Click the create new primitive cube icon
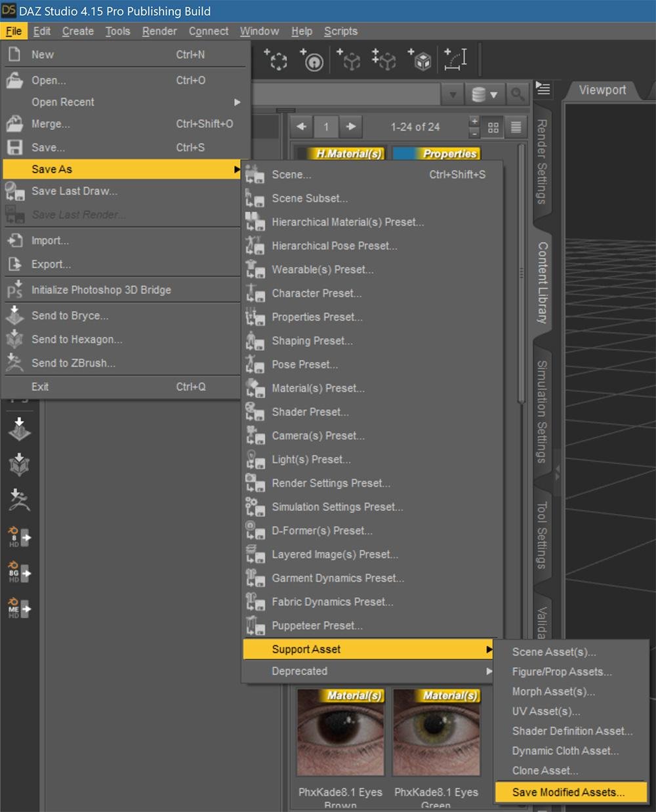Viewport: 656px width, 812px height. point(421,60)
